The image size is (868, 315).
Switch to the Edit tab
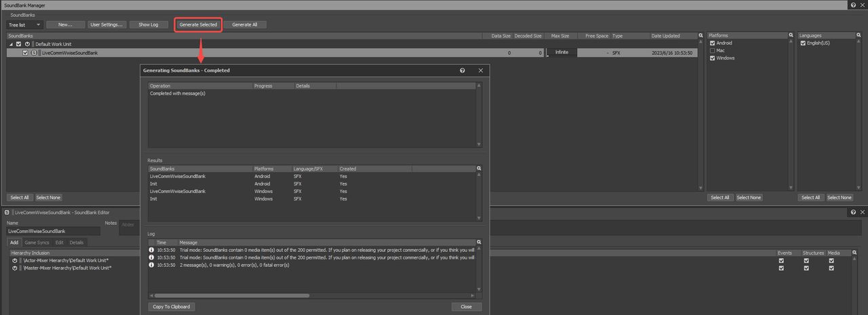coord(60,242)
